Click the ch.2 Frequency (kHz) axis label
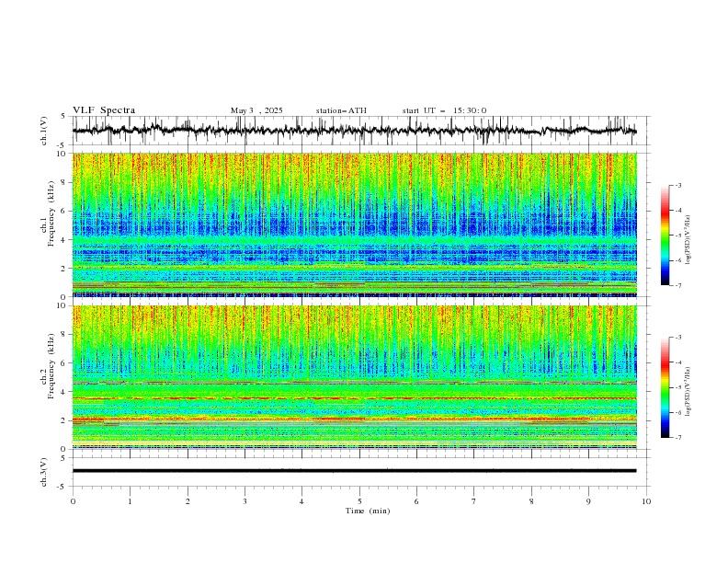The image size is (728, 563). point(47,366)
